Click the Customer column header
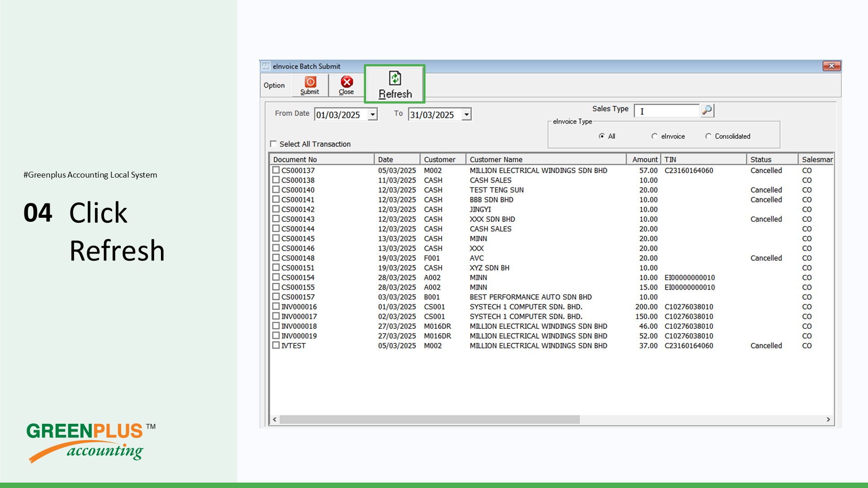 tap(443, 159)
